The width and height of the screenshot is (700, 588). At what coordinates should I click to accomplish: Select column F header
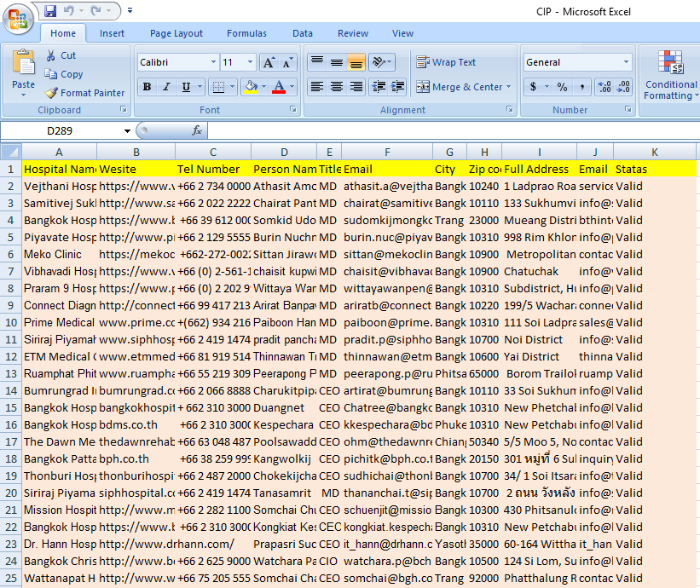pos(386,152)
